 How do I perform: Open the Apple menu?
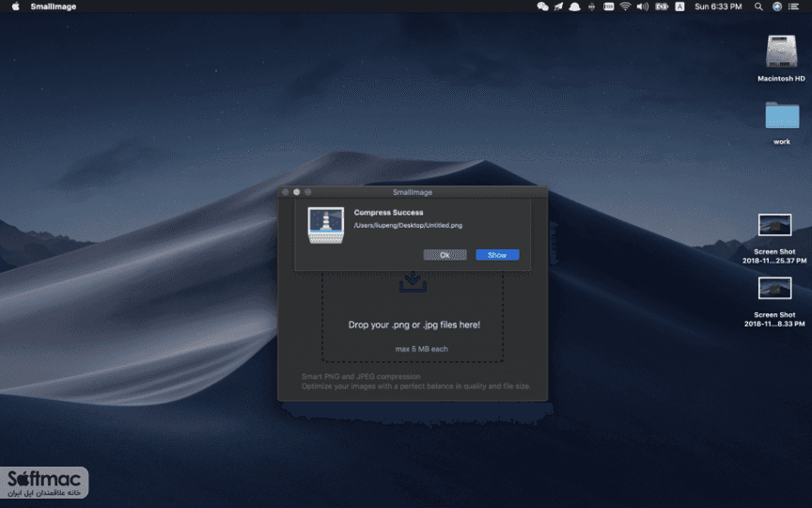(x=16, y=7)
